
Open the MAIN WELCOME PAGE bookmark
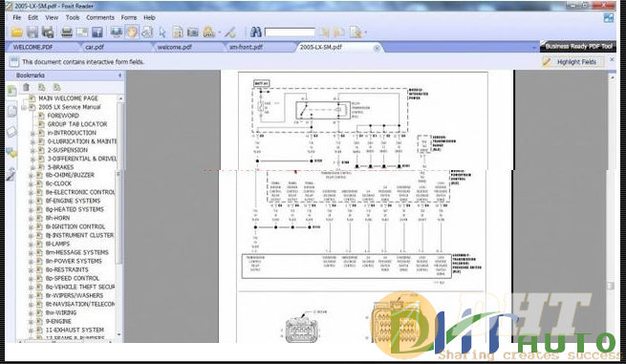(68, 98)
